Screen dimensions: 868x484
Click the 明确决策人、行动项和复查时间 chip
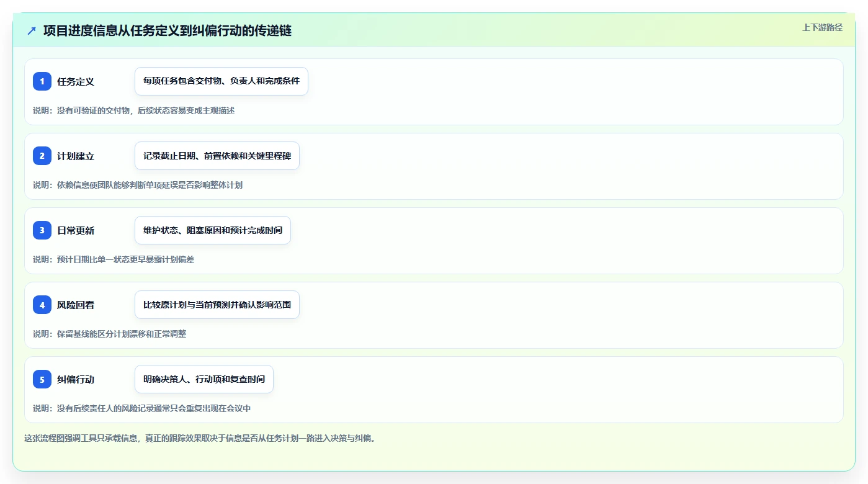click(x=204, y=379)
